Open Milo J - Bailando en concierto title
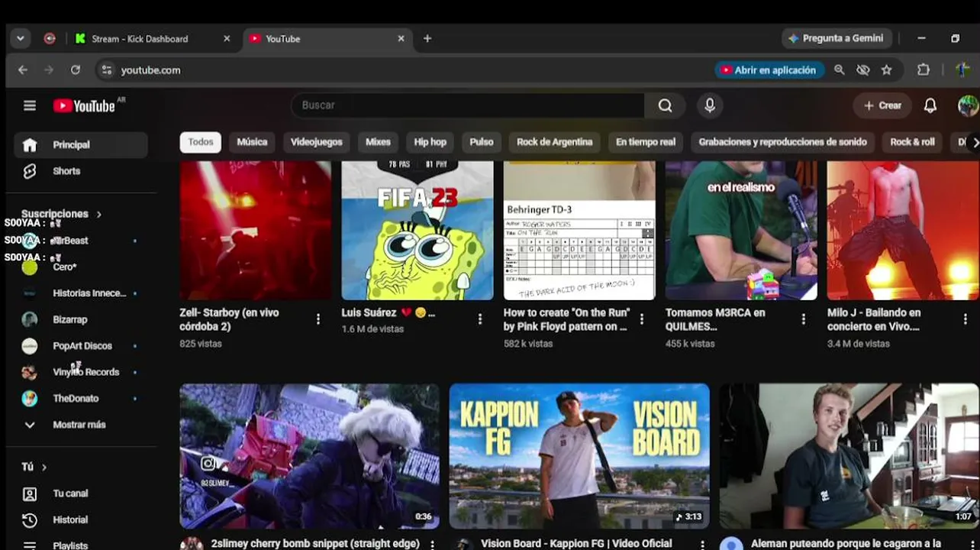980x550 pixels. tap(874, 319)
